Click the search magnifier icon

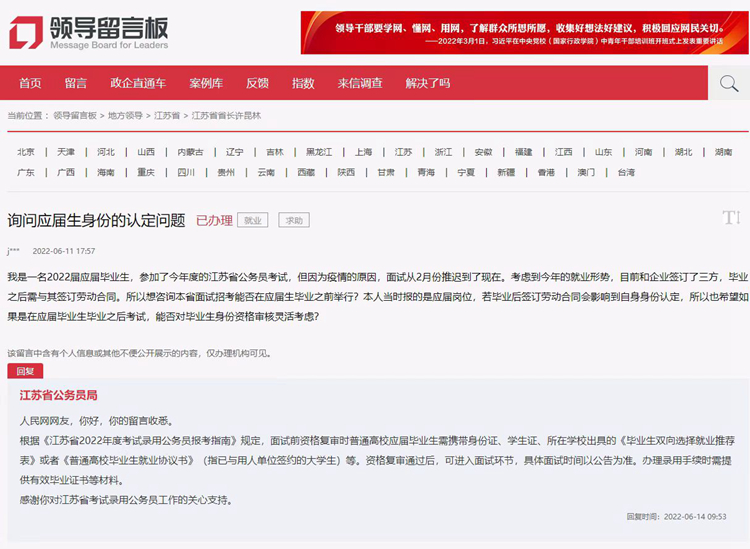(728, 83)
